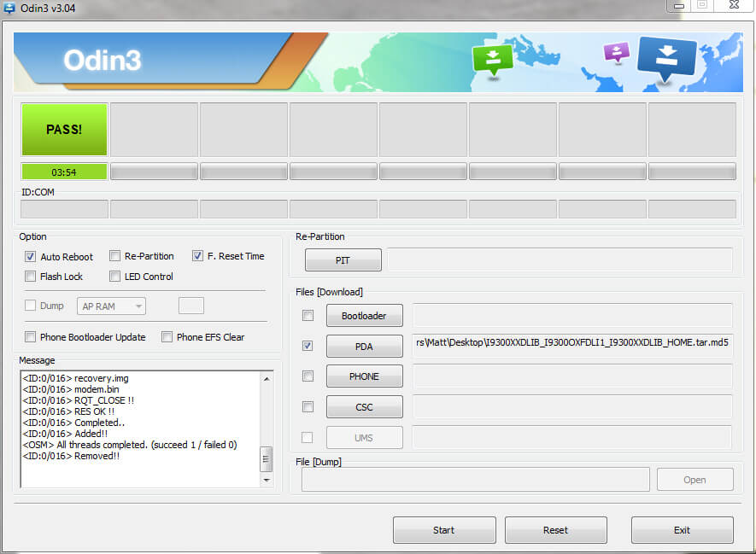Click the PHONE file path field
Screen dimensions: 756x554
[x=572, y=376]
